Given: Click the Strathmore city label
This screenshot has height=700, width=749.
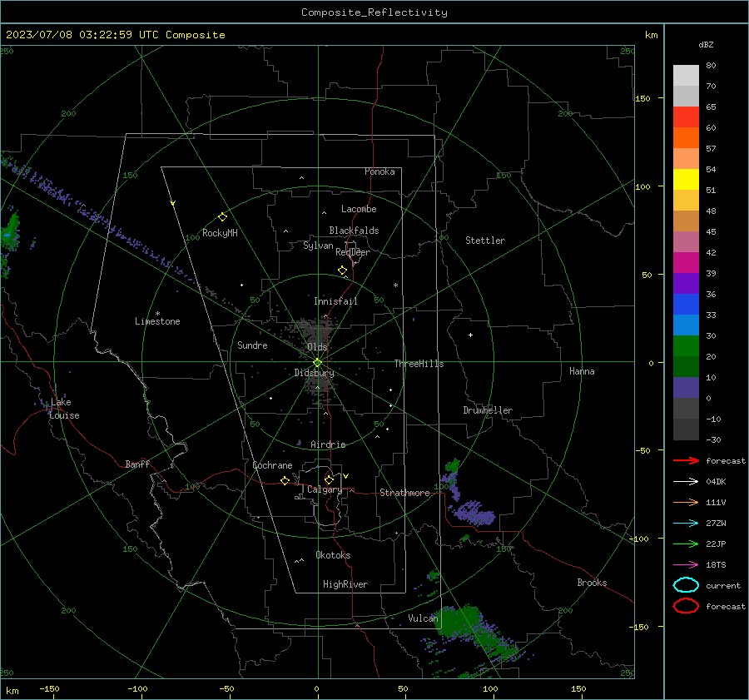Looking at the screenshot, I should [404, 493].
